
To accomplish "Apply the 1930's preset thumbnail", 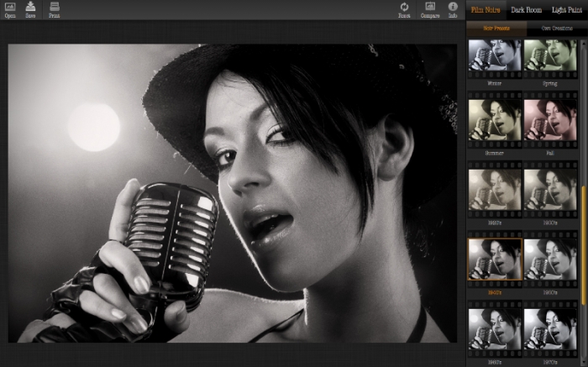I will 550,190.
